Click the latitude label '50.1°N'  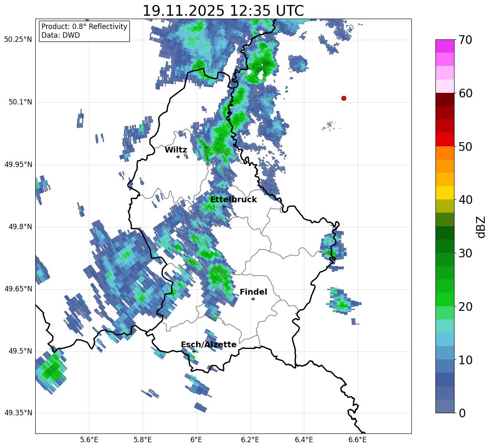(x=21, y=102)
